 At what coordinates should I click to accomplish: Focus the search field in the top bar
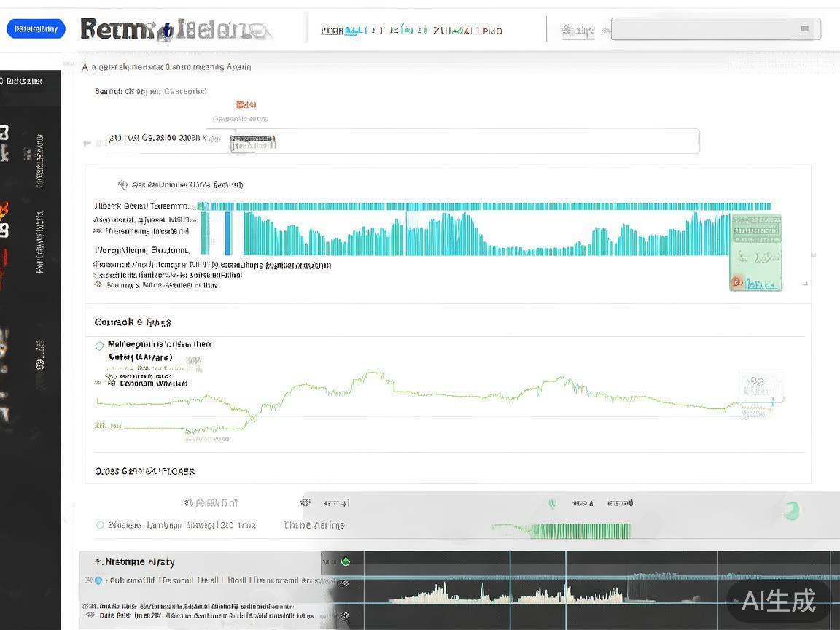coord(707,29)
